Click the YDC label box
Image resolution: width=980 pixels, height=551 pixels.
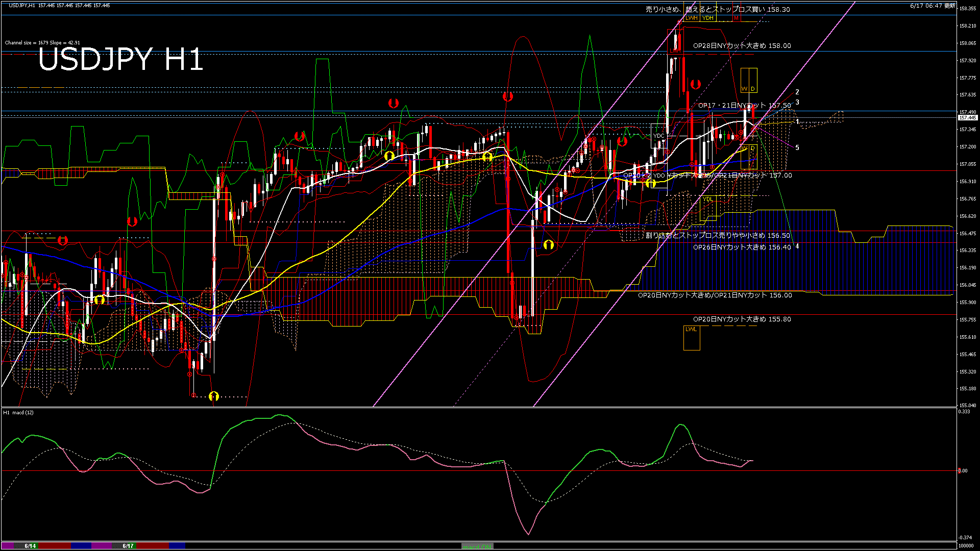(659, 136)
